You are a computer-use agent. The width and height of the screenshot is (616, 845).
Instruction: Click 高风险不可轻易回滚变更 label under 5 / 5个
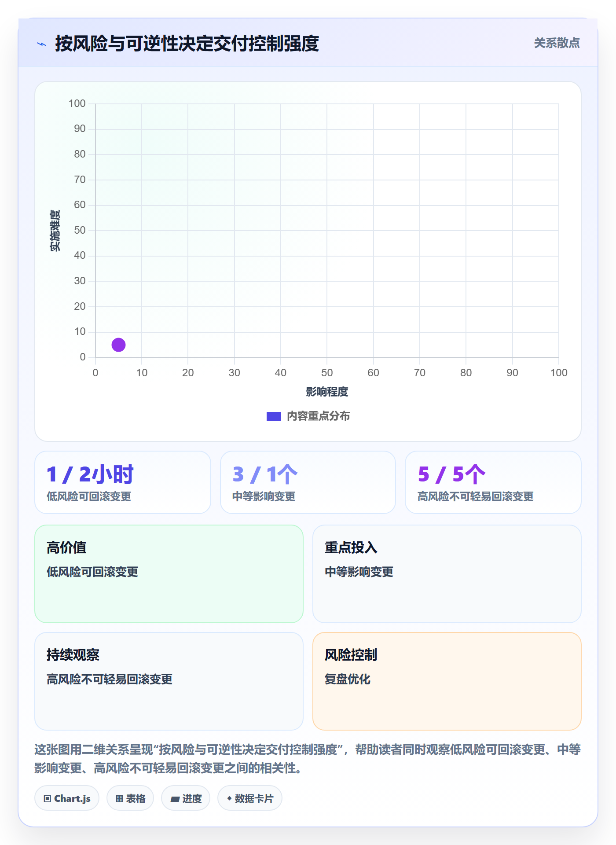tap(476, 497)
